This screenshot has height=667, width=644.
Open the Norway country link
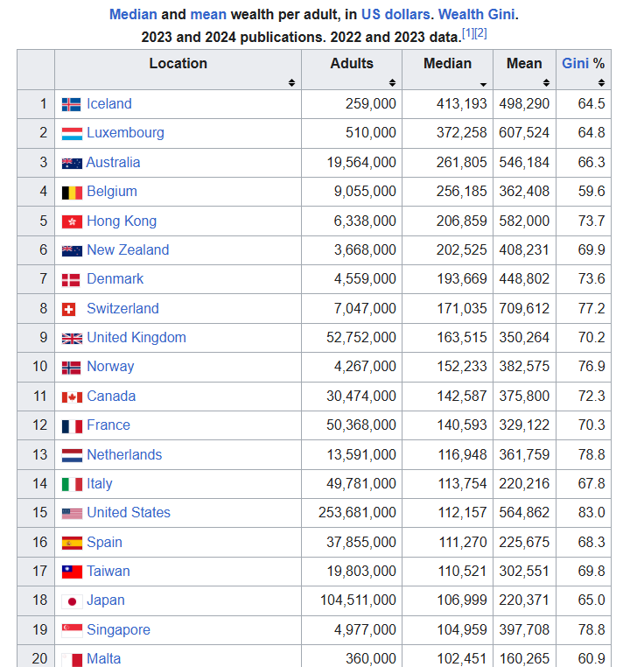coord(110,367)
